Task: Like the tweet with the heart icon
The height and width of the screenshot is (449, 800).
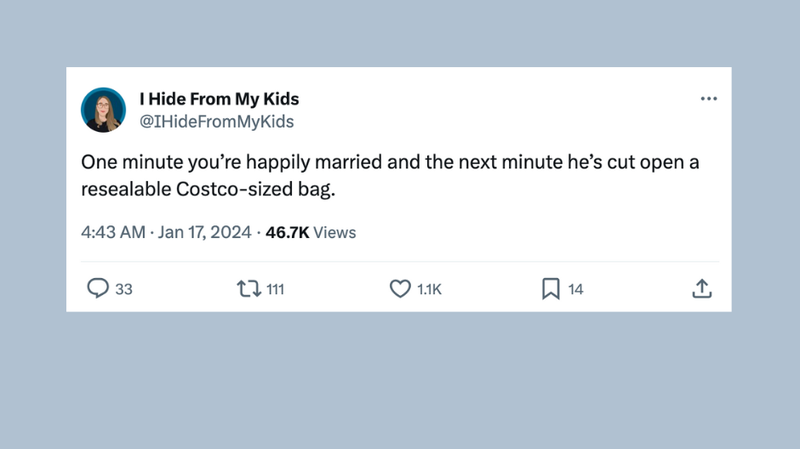Action: click(399, 289)
